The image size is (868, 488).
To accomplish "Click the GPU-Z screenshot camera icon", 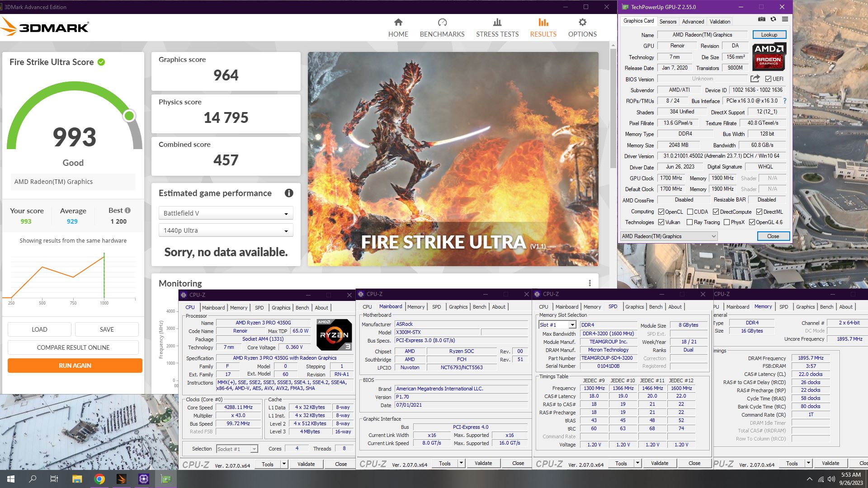I will coord(762,19).
